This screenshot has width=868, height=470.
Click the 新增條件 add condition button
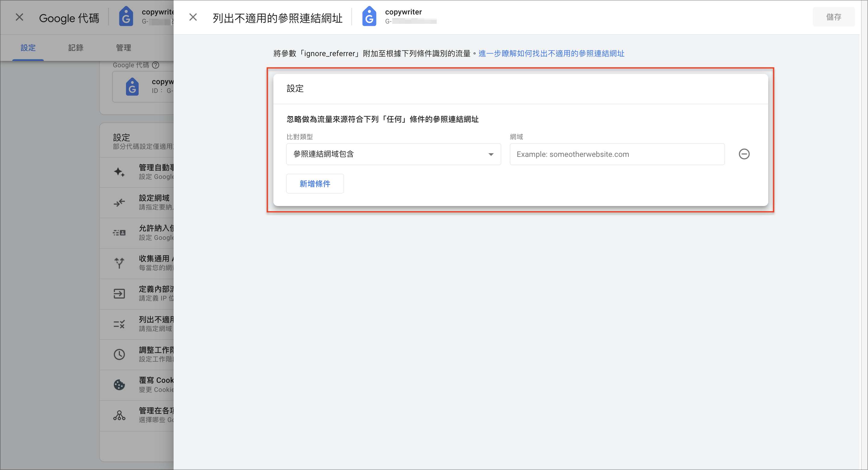coord(315,184)
